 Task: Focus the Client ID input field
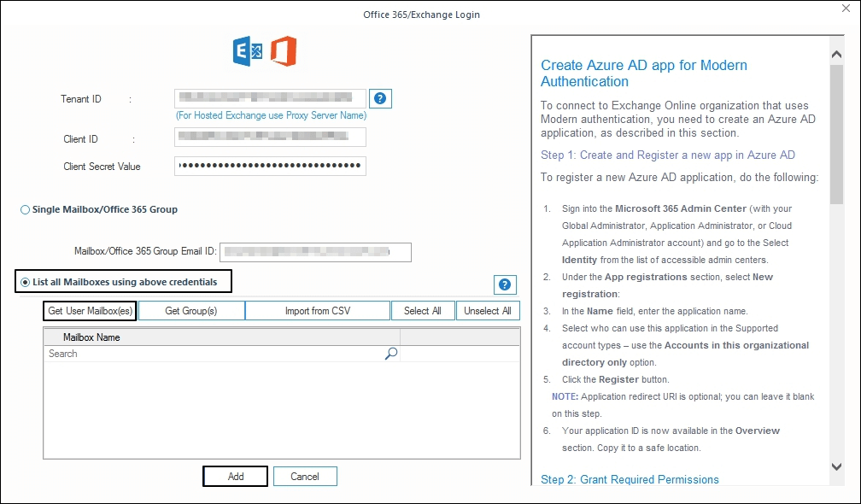point(270,137)
